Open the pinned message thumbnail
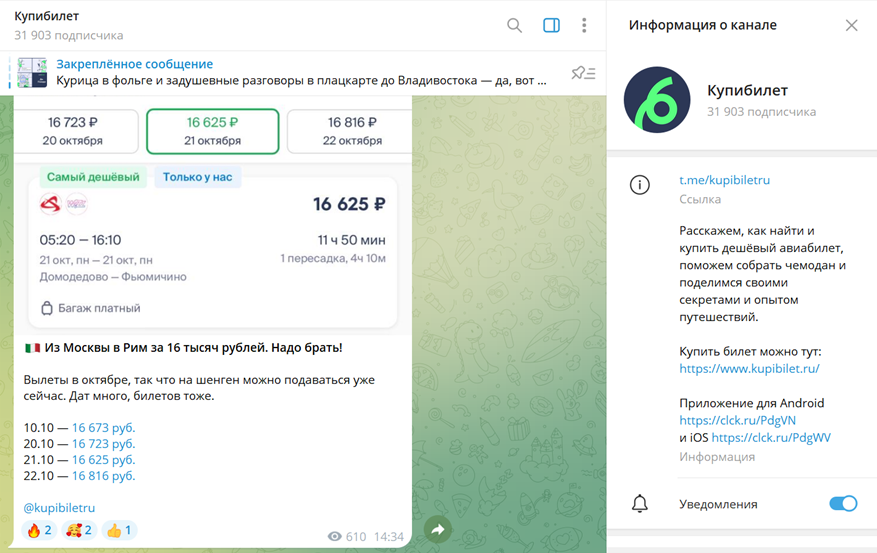Viewport: 877px width, 553px height. point(32,72)
